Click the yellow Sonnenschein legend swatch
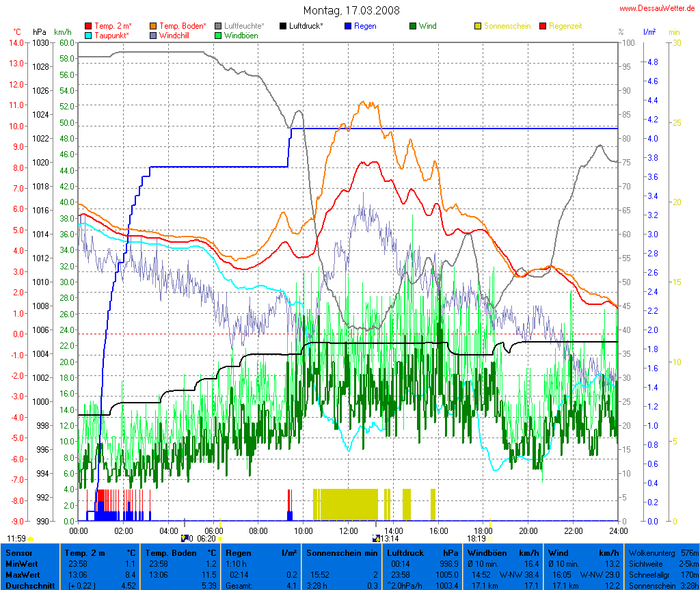 point(478,26)
